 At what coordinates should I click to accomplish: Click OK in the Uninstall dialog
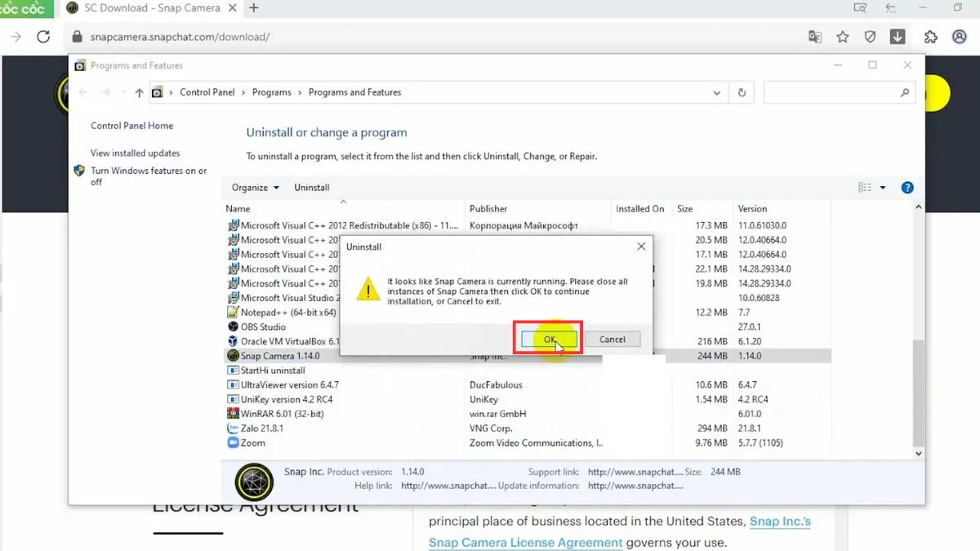coord(548,340)
